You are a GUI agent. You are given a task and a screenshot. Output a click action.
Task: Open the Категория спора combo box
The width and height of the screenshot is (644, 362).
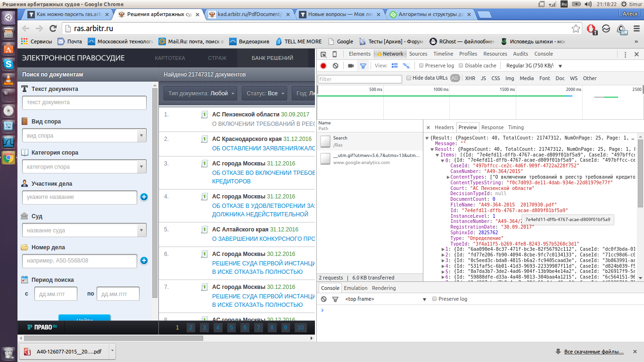tap(84, 167)
